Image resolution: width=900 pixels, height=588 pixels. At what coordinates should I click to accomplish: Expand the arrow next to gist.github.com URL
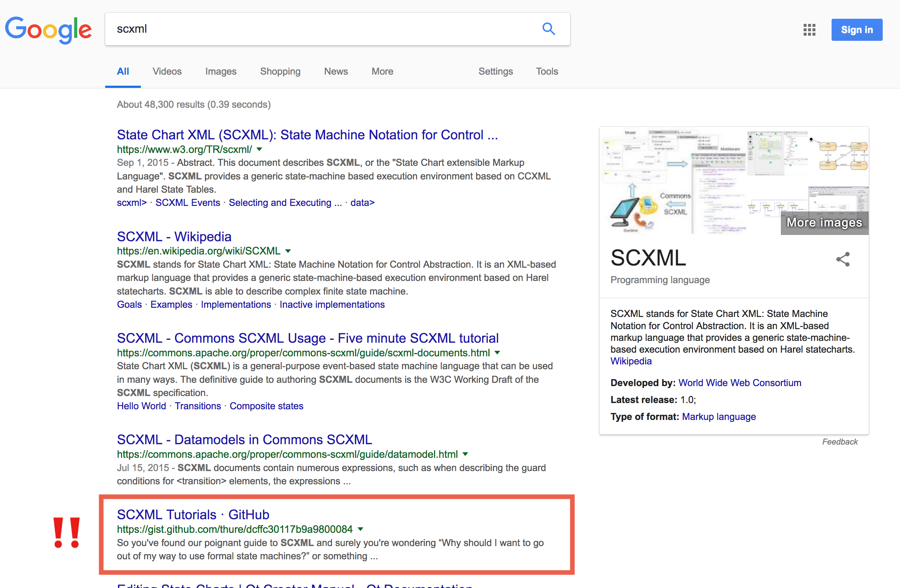(x=360, y=530)
